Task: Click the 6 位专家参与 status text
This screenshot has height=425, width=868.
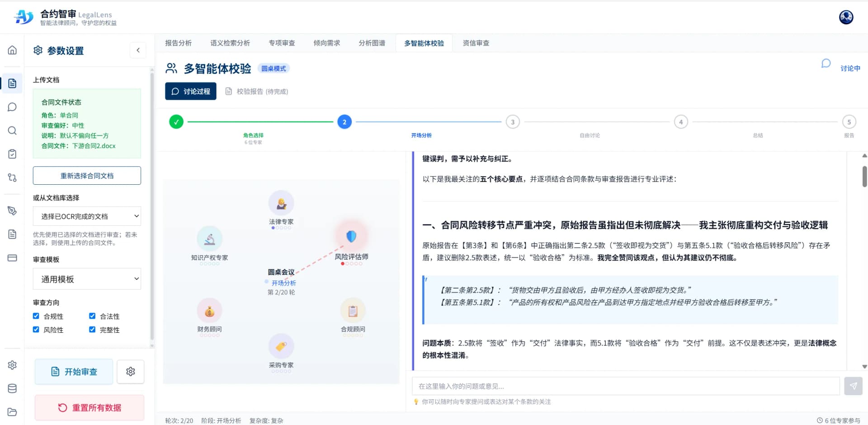Action: [839, 420]
